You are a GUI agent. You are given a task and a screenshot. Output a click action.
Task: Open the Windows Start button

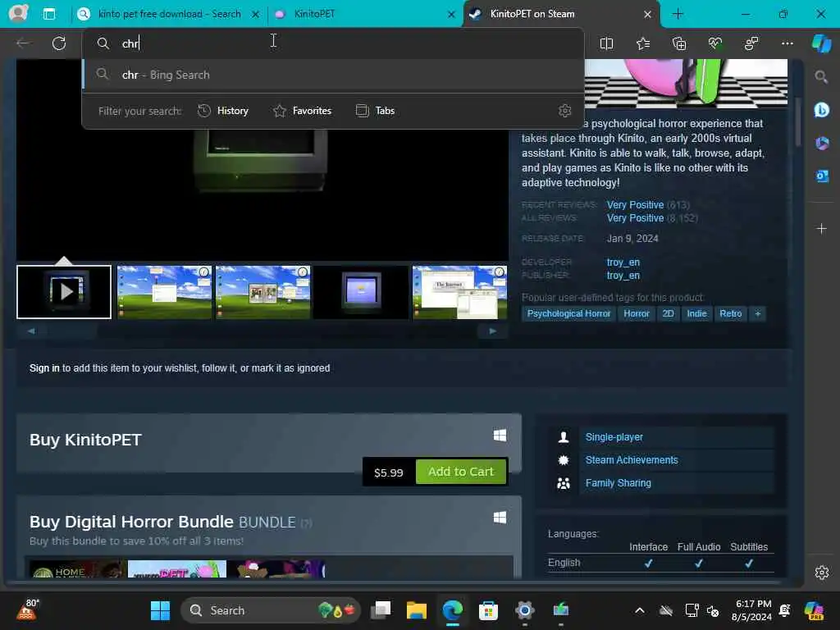[x=160, y=610]
